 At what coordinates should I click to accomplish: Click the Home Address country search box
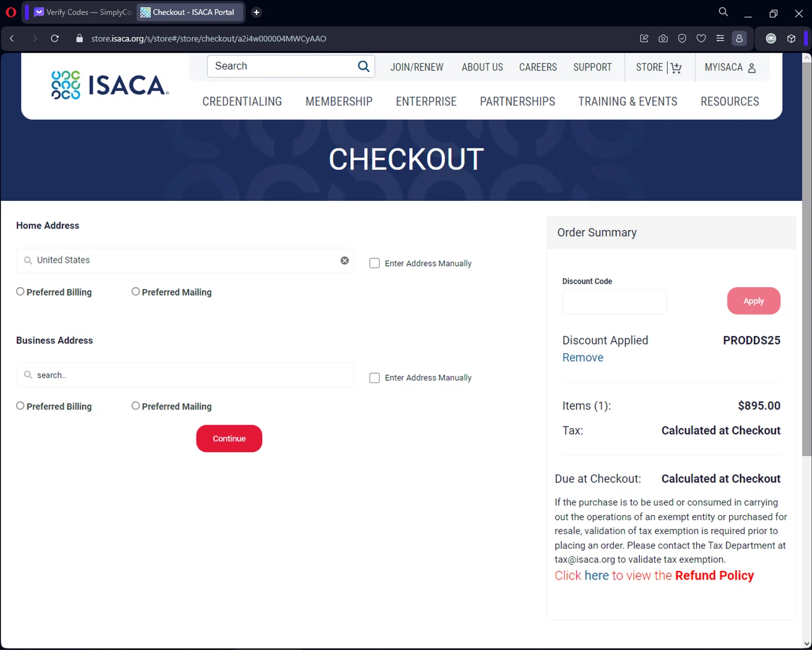(x=185, y=261)
